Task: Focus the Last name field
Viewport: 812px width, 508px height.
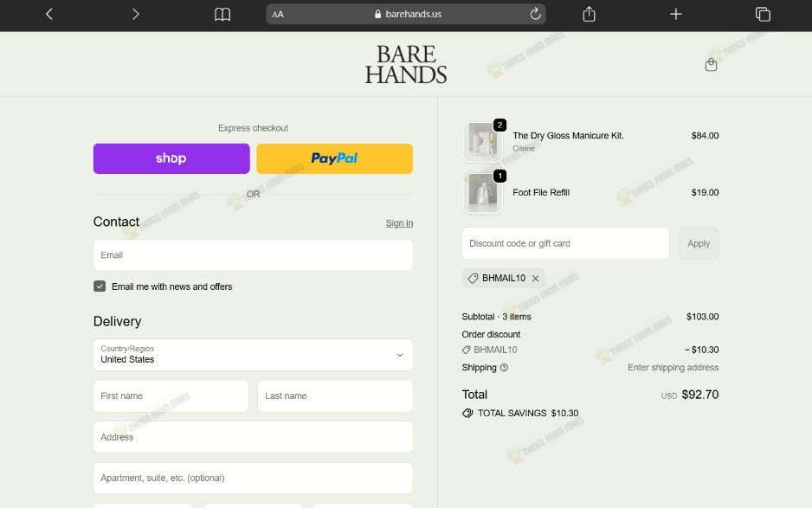Action: pos(335,396)
